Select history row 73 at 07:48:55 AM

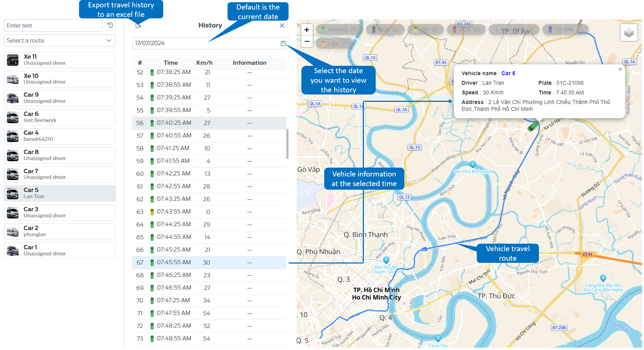(x=209, y=339)
